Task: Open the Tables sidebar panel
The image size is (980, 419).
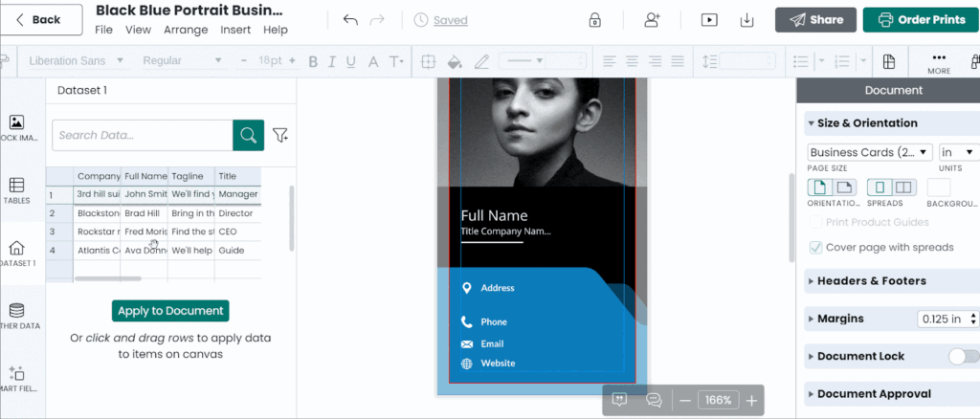Action: click(16, 190)
